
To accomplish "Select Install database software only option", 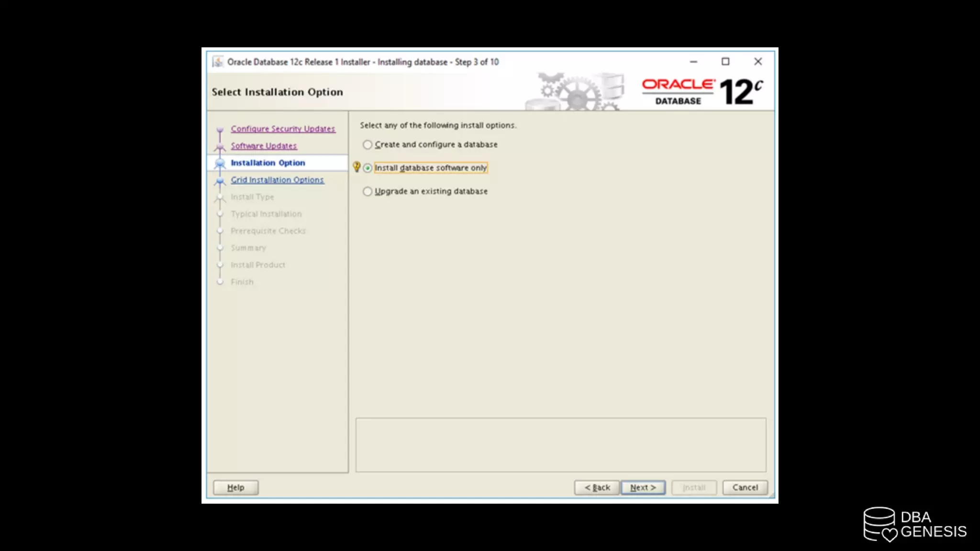I will [367, 168].
